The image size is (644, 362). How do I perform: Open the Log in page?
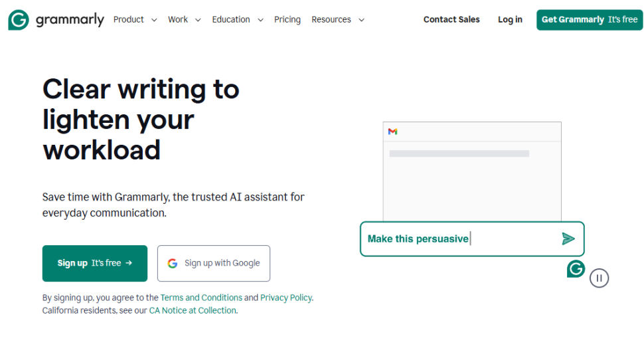click(x=510, y=20)
